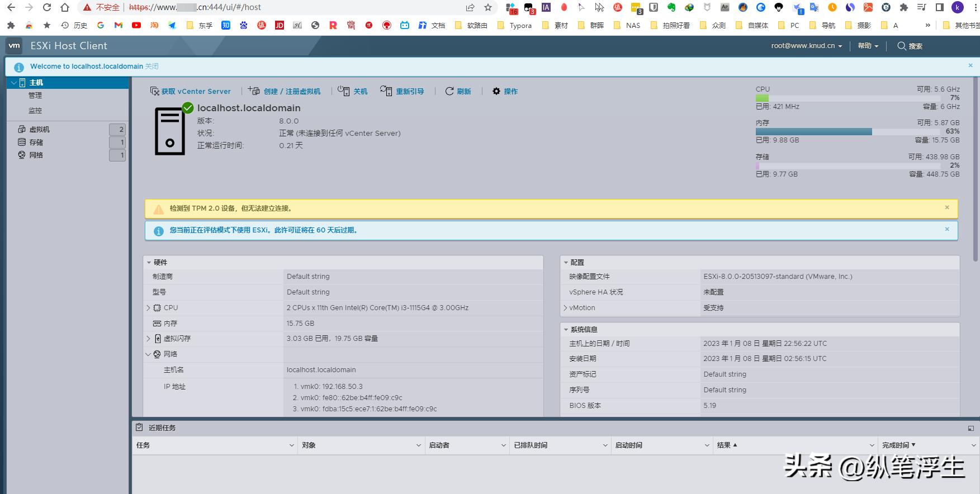Close the welcome banner with X
Screen dimensions: 980x494
click(x=970, y=65)
